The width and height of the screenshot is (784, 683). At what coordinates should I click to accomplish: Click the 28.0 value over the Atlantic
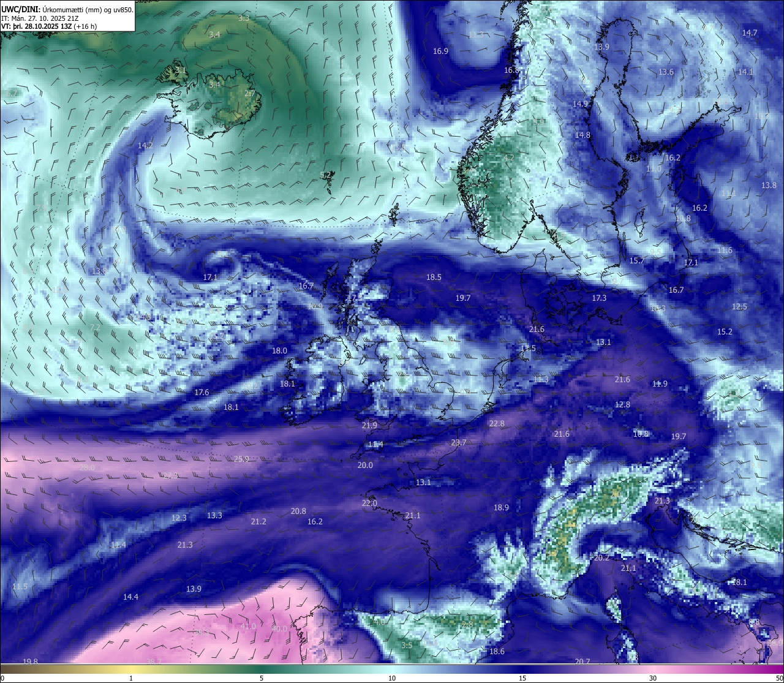pos(87,468)
